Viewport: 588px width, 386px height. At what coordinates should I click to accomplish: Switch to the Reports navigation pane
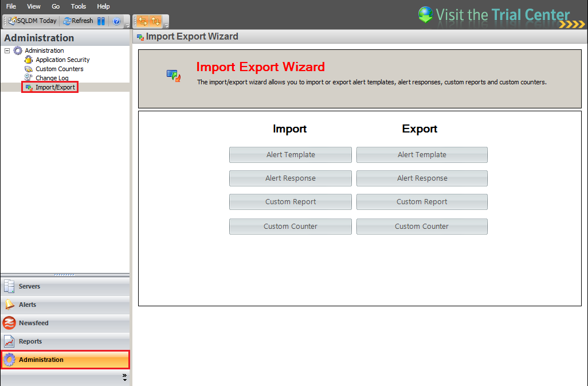65,341
